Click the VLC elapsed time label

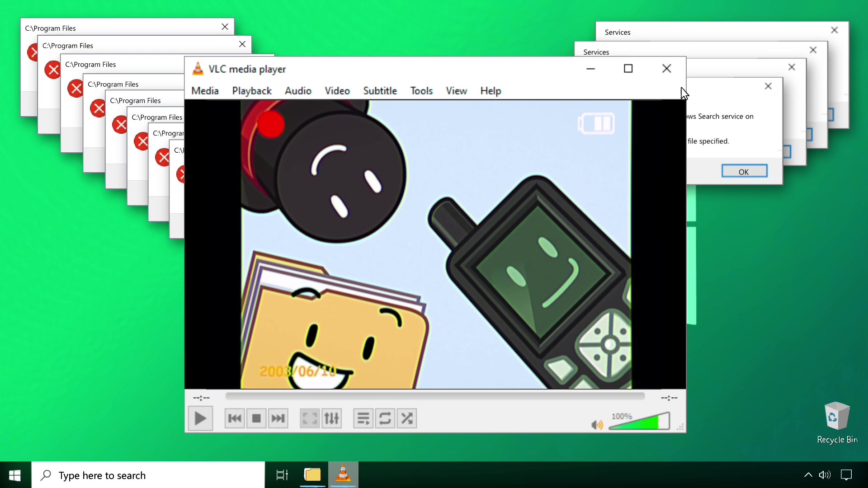click(x=201, y=398)
